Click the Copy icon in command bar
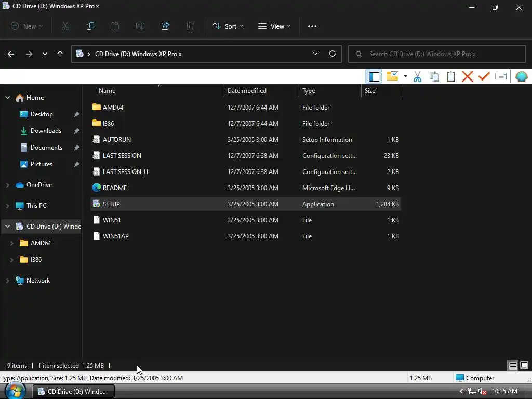Viewport: 532px width, 399px height. (x=90, y=26)
